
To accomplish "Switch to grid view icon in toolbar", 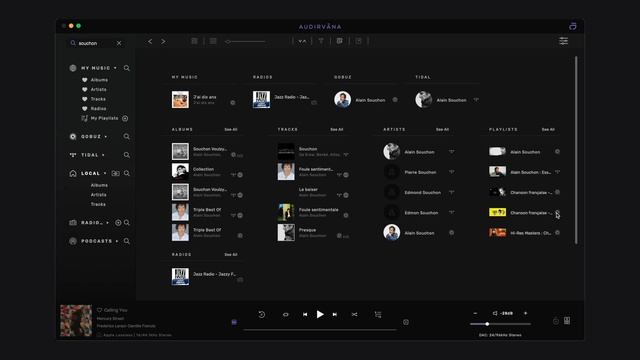I will [x=195, y=41].
